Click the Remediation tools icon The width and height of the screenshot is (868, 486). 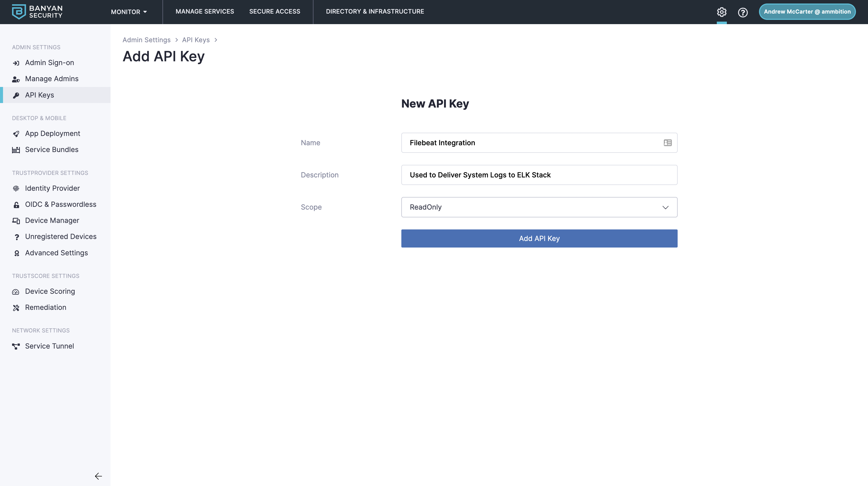[16, 308]
